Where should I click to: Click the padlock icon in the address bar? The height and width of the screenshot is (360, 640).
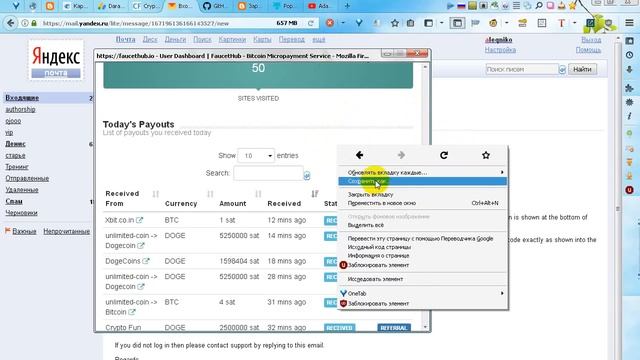(x=34, y=23)
